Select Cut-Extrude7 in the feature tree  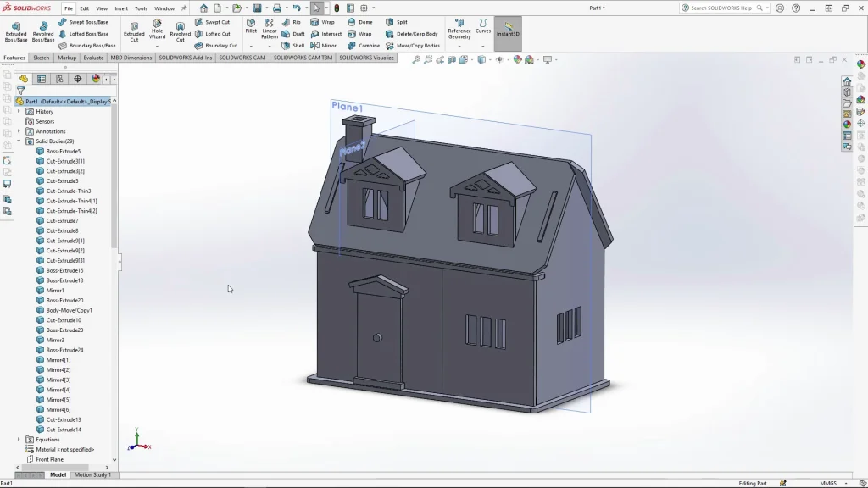[62, 221]
